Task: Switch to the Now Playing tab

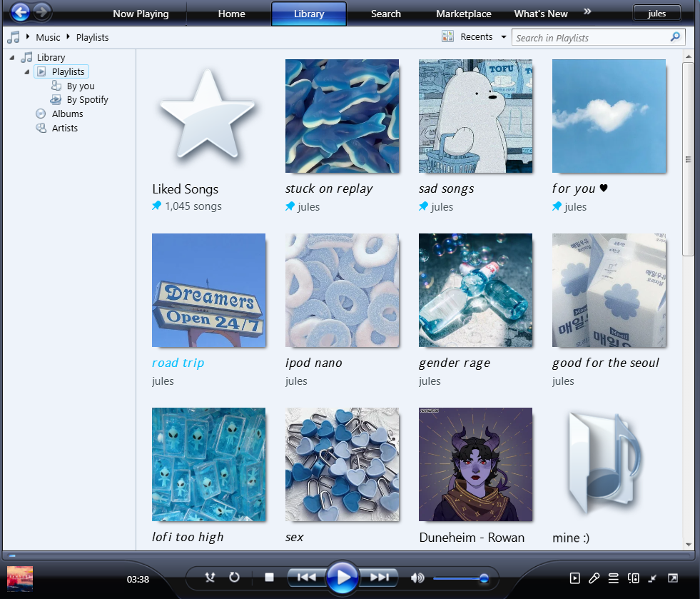Action: coord(141,14)
